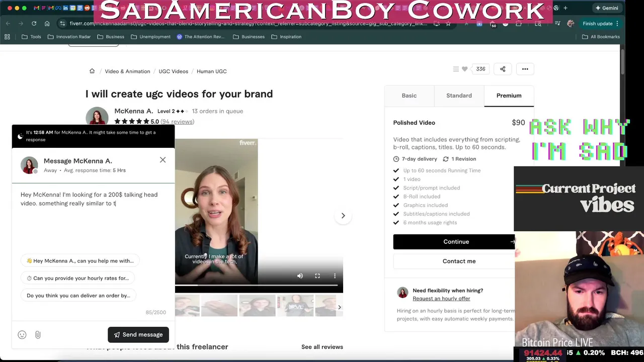This screenshot has height=362, width=644.
Task: Send the message
Action: tap(138, 335)
